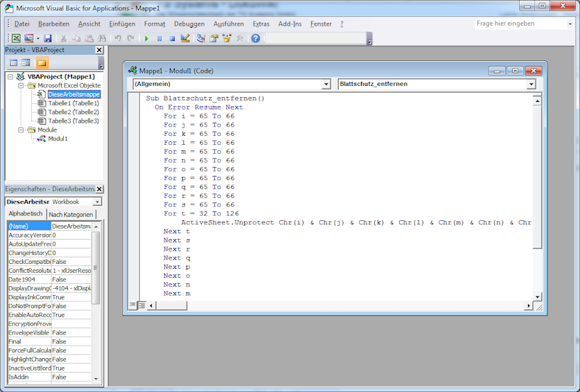The image size is (580, 392).
Task: Toggle folders view in Project panel
Action: (42, 63)
